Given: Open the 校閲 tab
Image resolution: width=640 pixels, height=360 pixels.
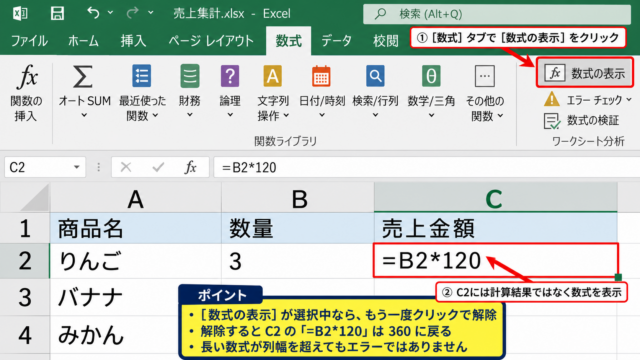Looking at the screenshot, I should point(385,41).
